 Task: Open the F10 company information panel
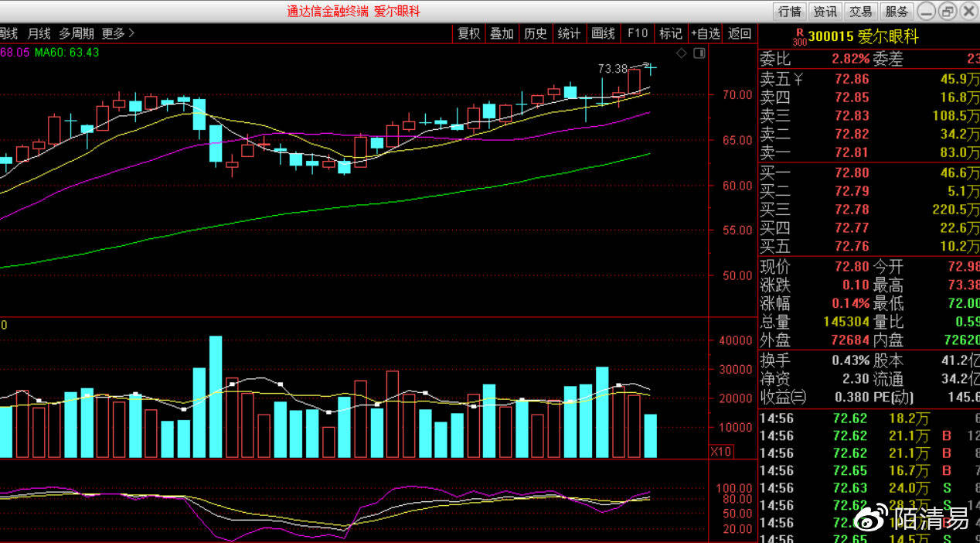[x=636, y=33]
